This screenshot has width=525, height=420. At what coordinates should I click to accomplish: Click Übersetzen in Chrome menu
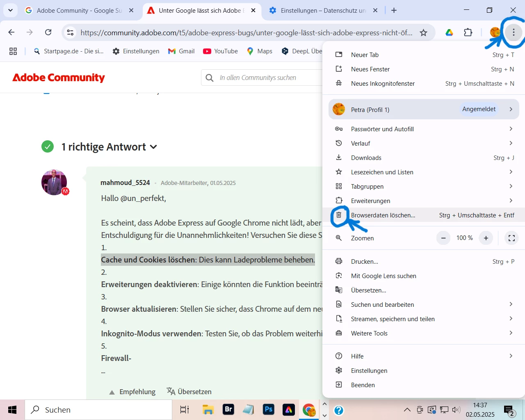click(x=424, y=290)
